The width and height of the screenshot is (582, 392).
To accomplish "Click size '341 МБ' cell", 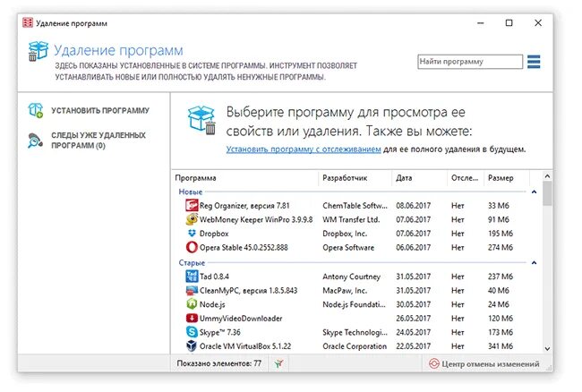I will click(500, 346).
